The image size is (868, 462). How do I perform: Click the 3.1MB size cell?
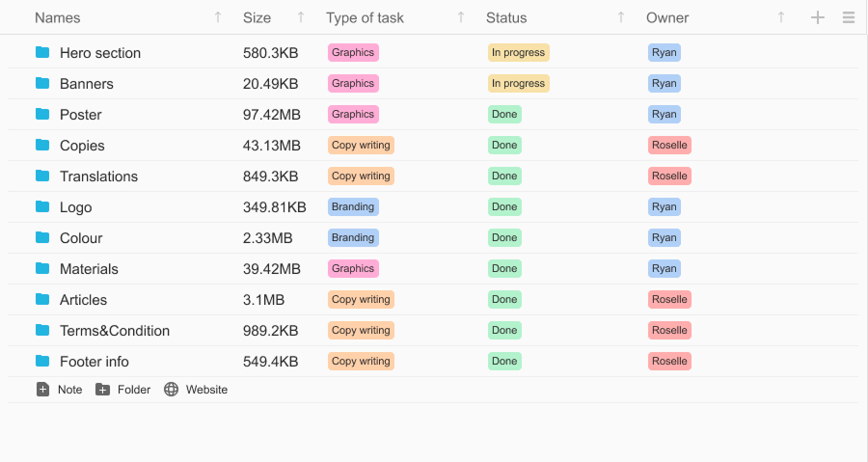pyautogui.click(x=263, y=299)
